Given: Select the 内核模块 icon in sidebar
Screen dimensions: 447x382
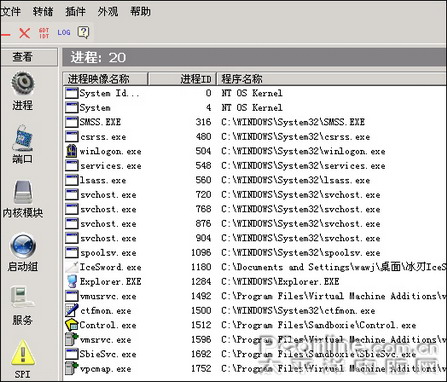Looking at the screenshot, I should (23, 192).
